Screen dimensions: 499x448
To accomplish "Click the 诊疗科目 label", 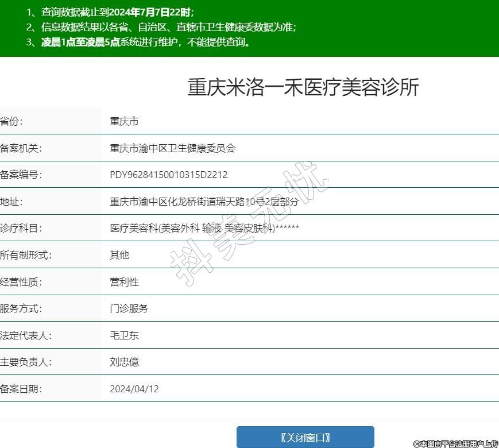I will [x=21, y=229].
